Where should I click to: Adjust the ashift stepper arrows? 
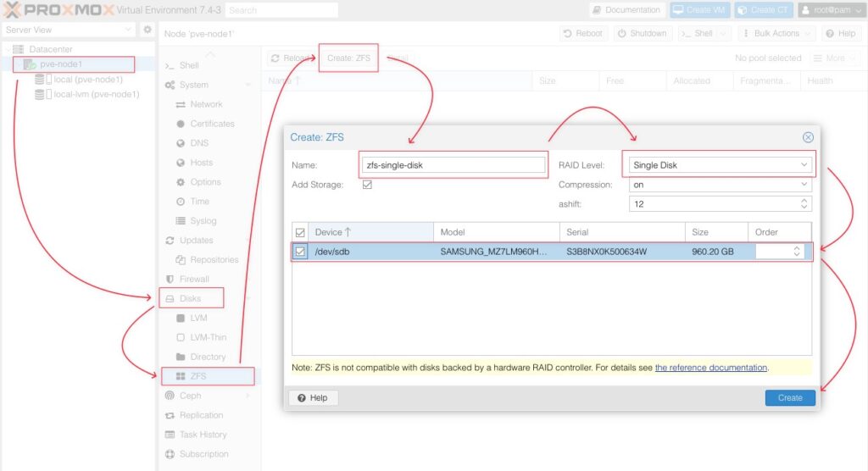coord(804,204)
